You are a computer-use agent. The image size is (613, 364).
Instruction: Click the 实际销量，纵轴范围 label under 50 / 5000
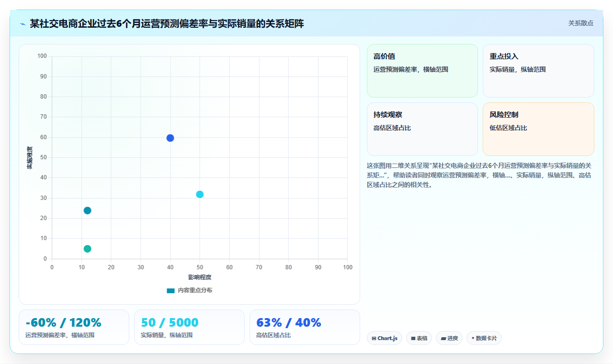(167, 335)
